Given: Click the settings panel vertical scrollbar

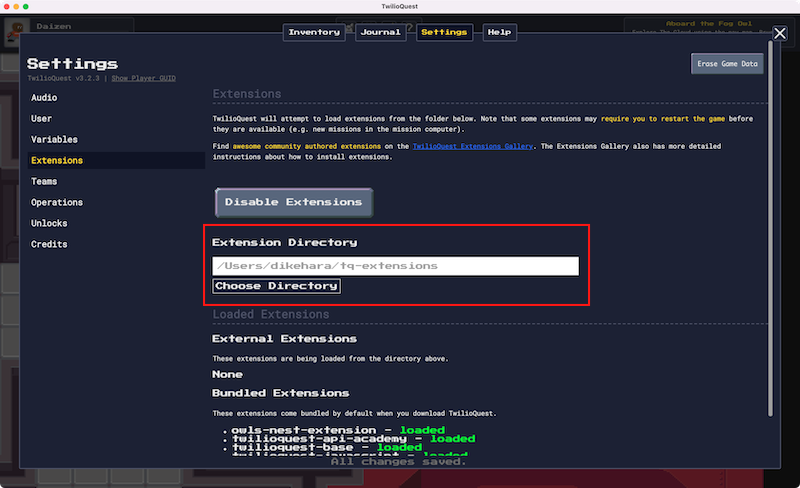Looking at the screenshot, I should pyautogui.click(x=770, y=230).
